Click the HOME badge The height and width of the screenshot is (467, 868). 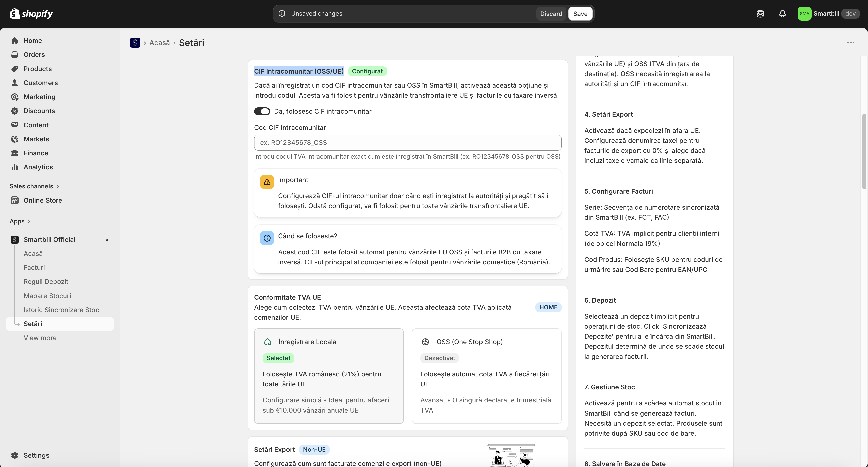tap(548, 307)
